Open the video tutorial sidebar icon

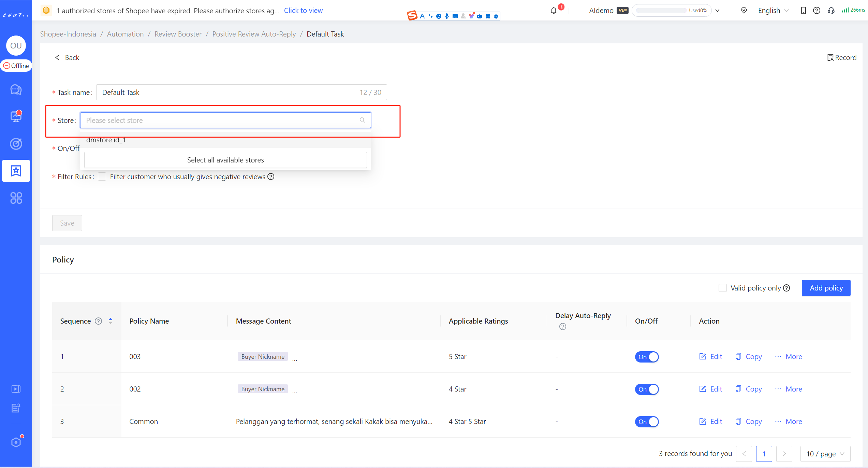[16, 389]
